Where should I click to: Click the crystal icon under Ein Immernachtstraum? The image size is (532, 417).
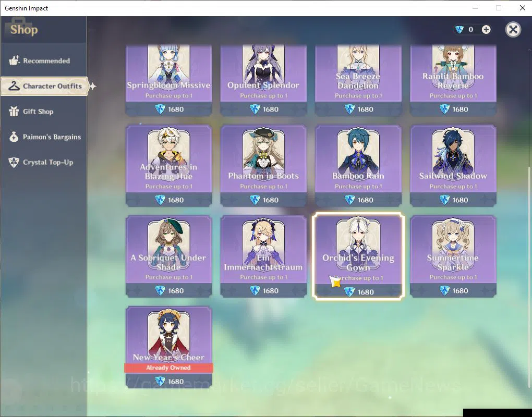point(255,290)
